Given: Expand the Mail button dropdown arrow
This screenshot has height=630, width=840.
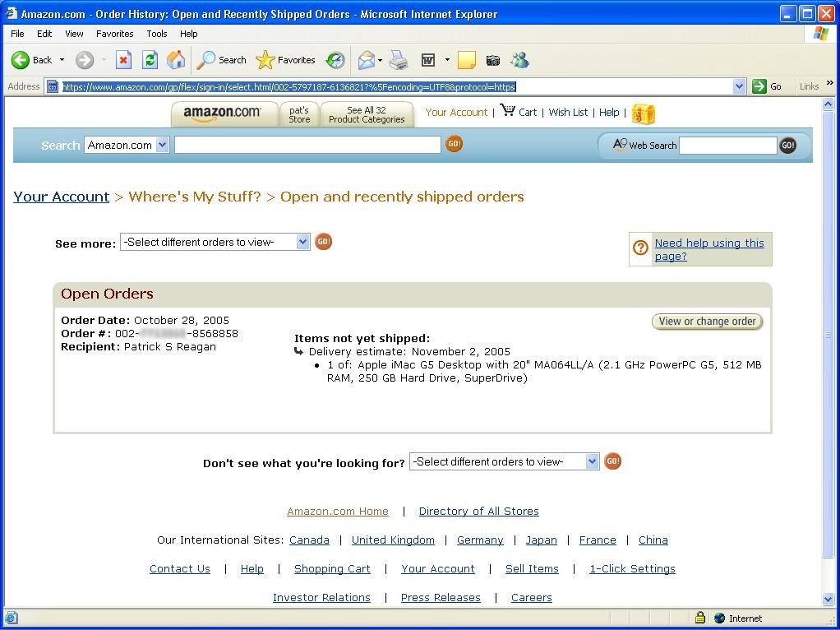Looking at the screenshot, I should click(380, 60).
